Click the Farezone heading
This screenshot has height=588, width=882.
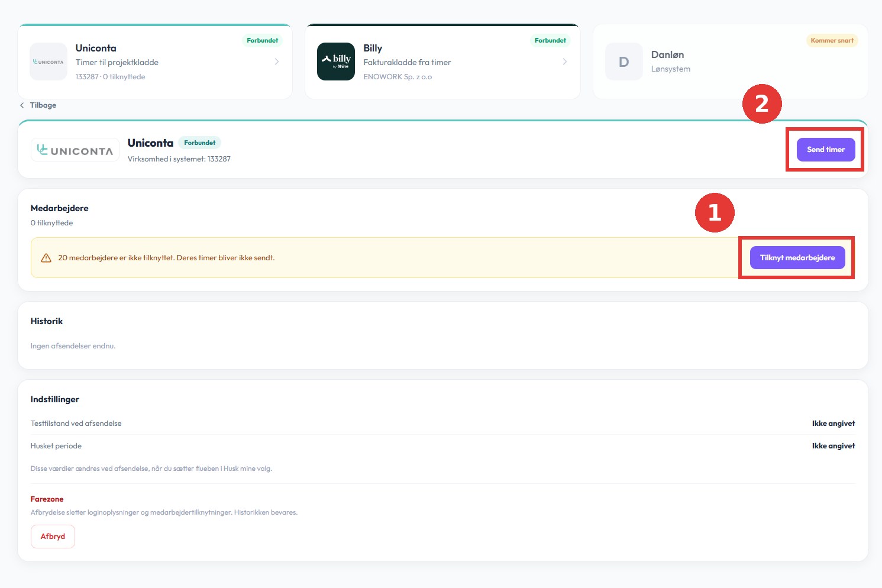(x=47, y=499)
